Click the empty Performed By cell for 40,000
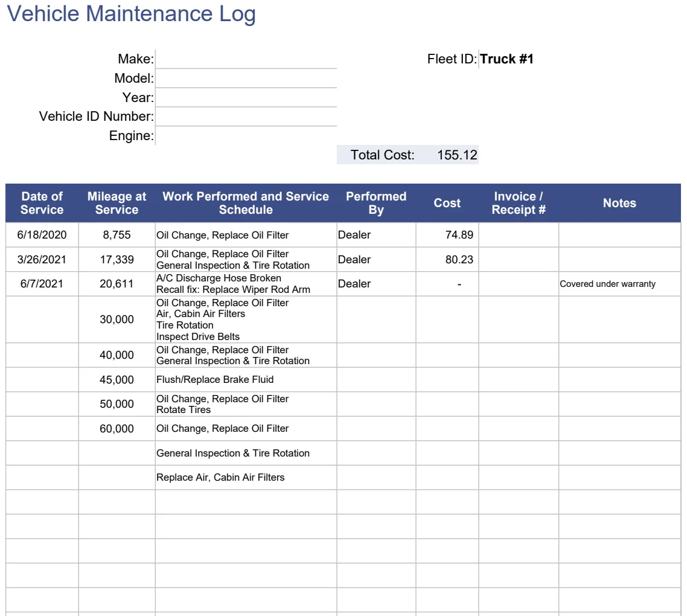Screen dimensions: 687x616 click(376, 355)
